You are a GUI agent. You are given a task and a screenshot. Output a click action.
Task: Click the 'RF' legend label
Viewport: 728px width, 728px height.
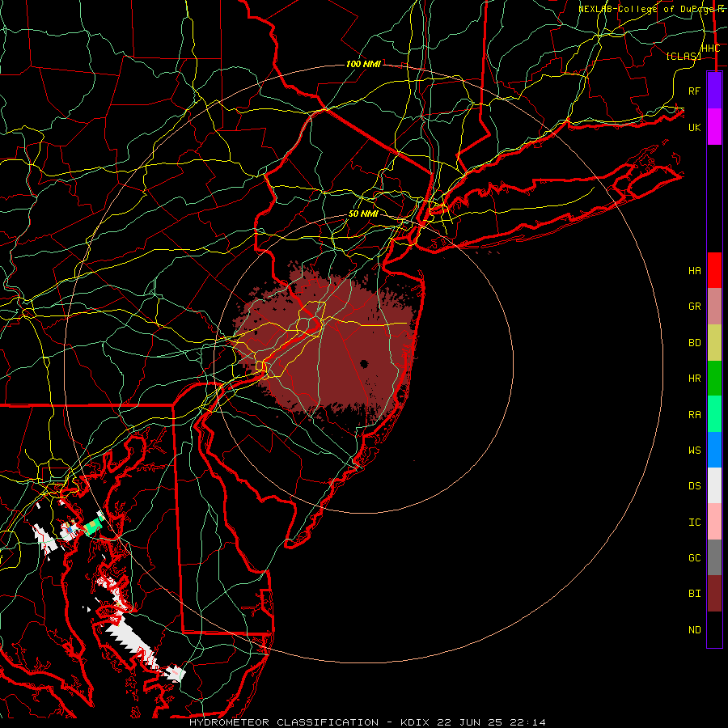(x=695, y=91)
